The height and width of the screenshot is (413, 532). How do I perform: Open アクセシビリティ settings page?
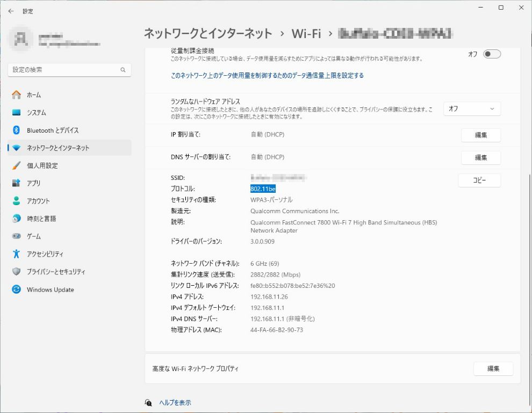tap(45, 254)
